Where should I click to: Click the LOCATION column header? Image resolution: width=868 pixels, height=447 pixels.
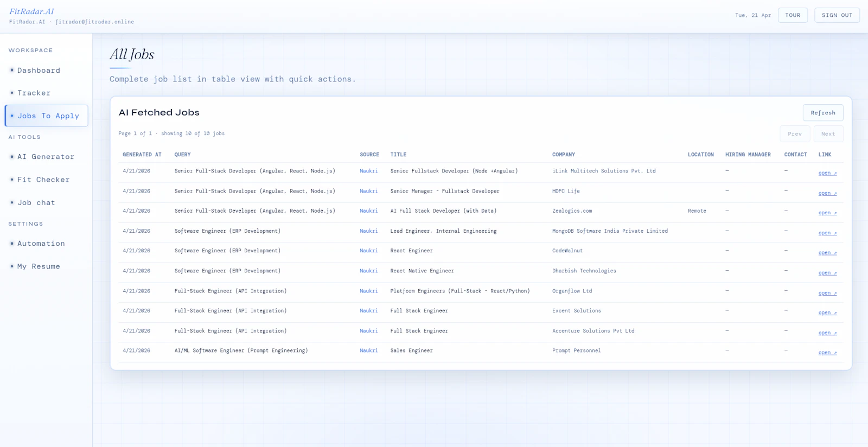(701, 155)
